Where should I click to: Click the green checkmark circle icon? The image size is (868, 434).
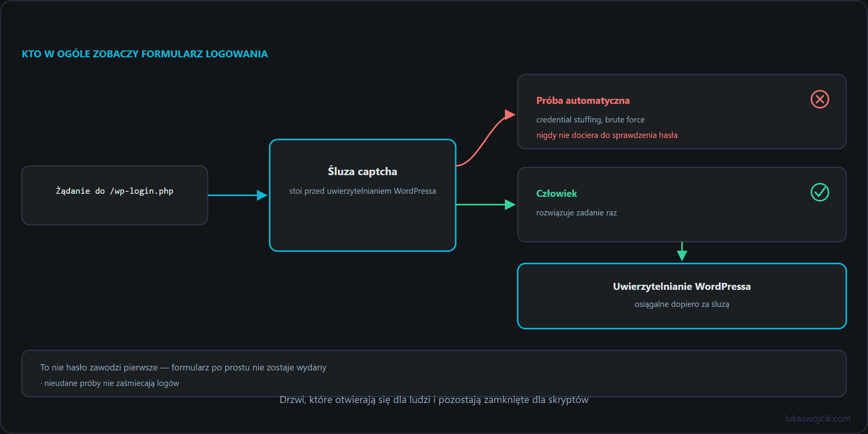820,192
